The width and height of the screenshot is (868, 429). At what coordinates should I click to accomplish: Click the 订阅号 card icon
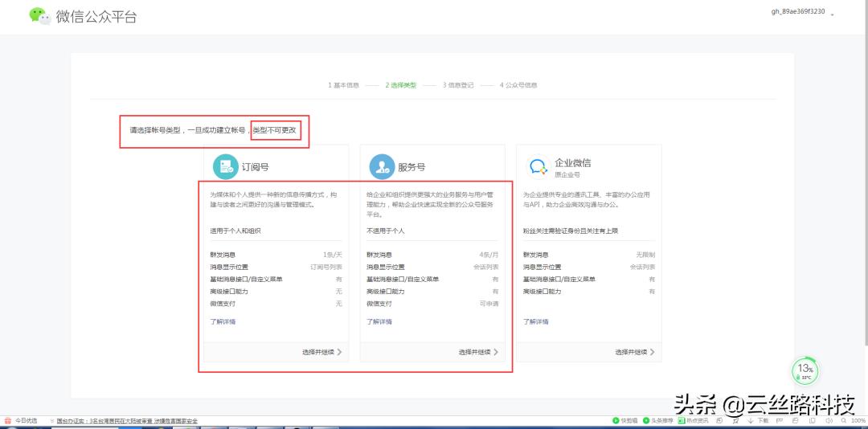(225, 166)
